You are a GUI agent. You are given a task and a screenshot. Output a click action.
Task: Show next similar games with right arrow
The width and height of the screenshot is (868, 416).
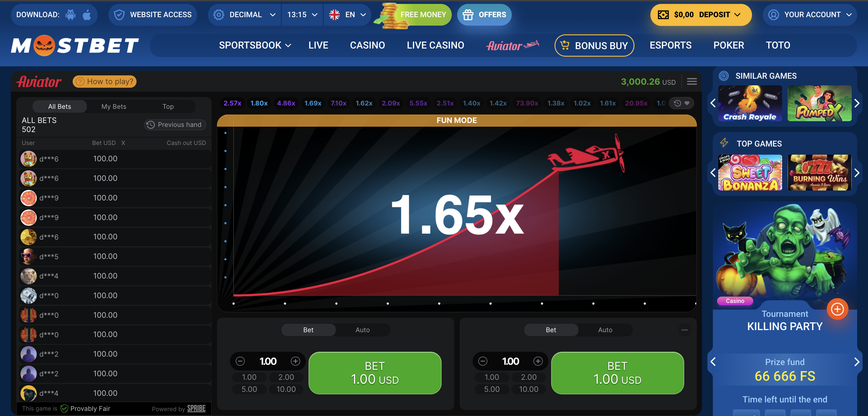[x=857, y=103]
